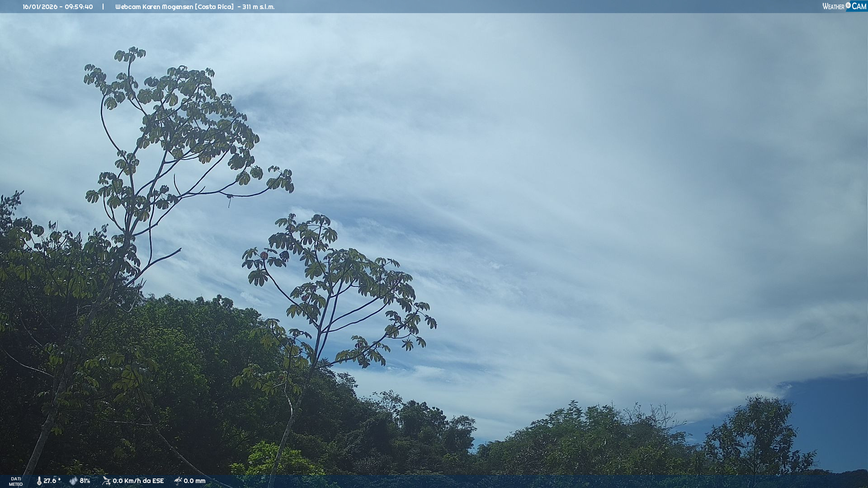Click the wind anemometer icon
This screenshot has width=868, height=488.
point(106,481)
